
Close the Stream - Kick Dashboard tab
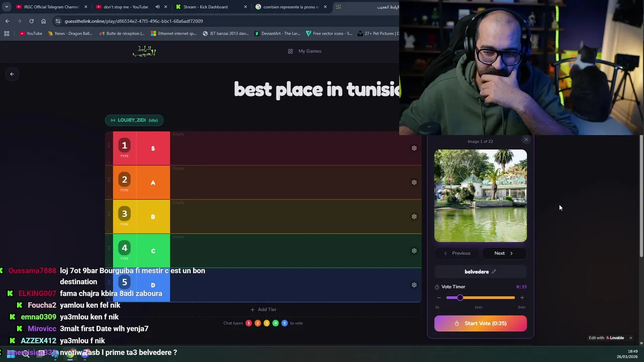point(246,7)
